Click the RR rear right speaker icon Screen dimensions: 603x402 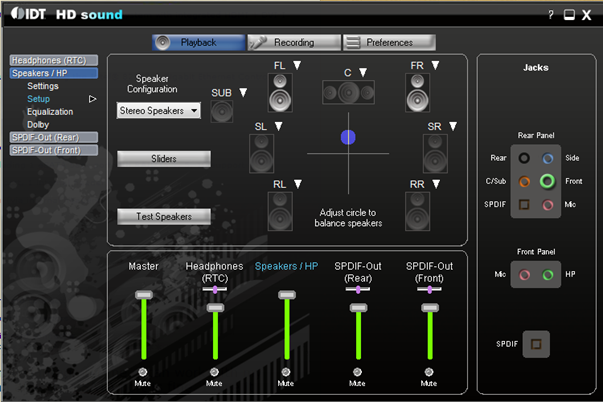(418, 212)
